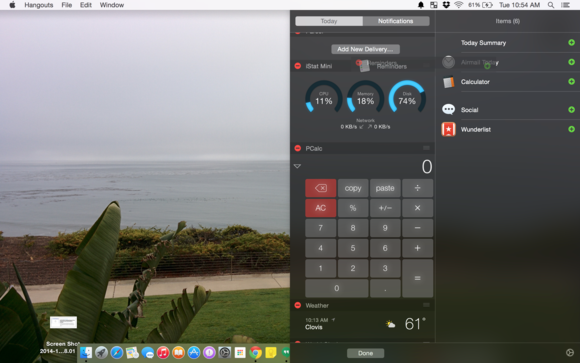Viewport: 580px width, 363px height.
Task: Switch to the Notifications tab
Action: 396,21
